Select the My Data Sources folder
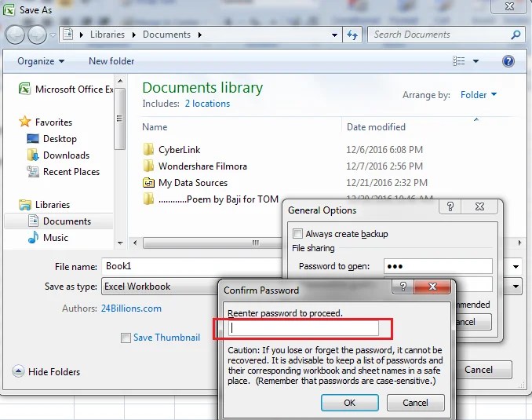Screen dimensions: 532x420 [185, 183]
